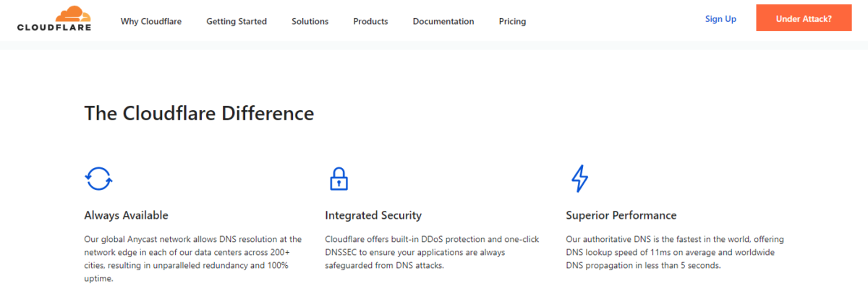Click the heading The Cloudflare Difference
The width and height of the screenshot is (868, 305).
coord(199,114)
